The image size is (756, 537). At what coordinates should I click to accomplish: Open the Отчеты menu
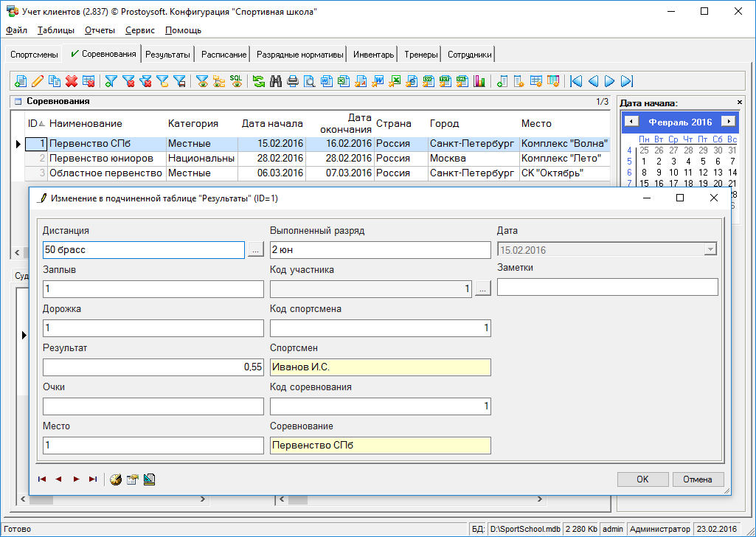pyautogui.click(x=100, y=30)
